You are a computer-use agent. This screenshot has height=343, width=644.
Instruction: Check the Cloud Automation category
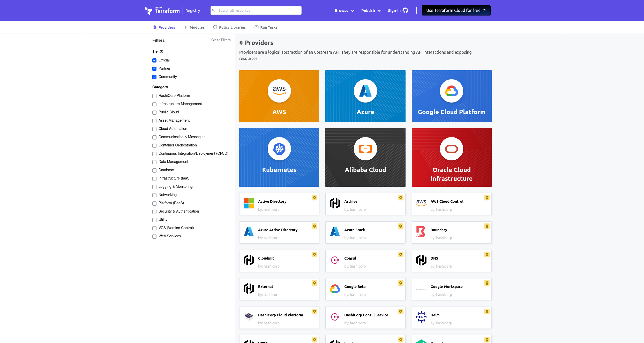(154, 129)
